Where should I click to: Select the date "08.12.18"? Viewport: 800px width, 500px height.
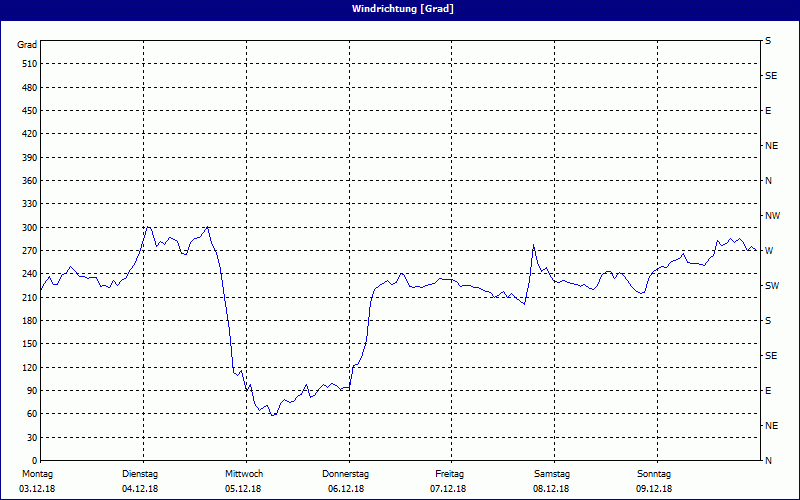click(x=551, y=489)
